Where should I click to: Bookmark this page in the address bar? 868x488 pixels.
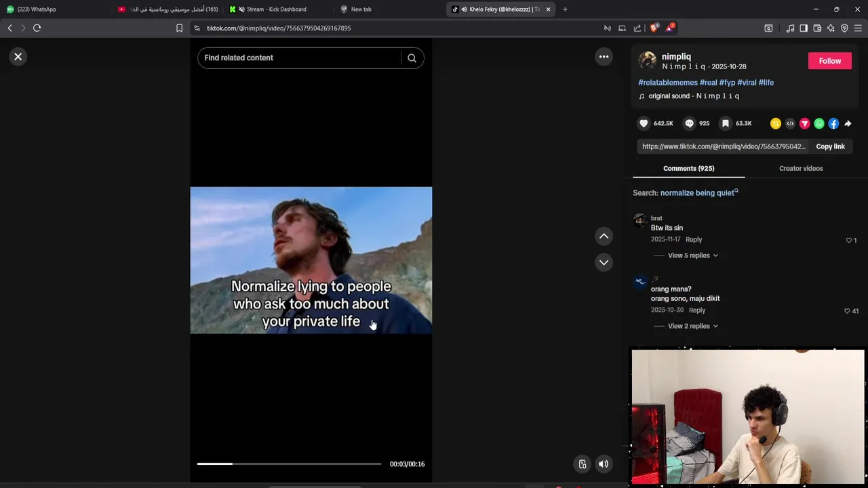pos(179,28)
